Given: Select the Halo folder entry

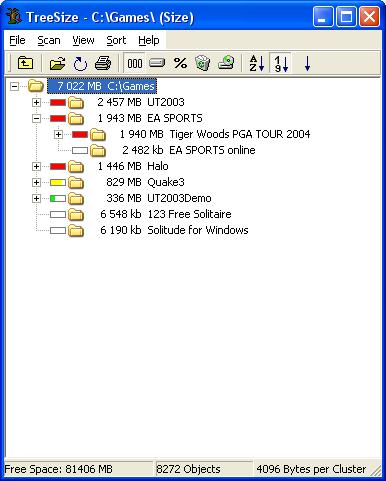Looking at the screenshot, I should [158, 166].
